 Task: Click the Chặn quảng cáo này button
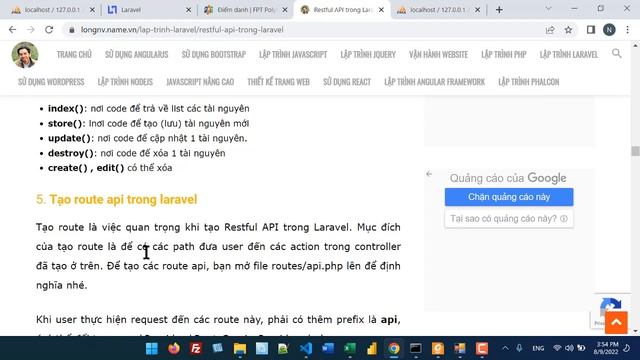[509, 197]
